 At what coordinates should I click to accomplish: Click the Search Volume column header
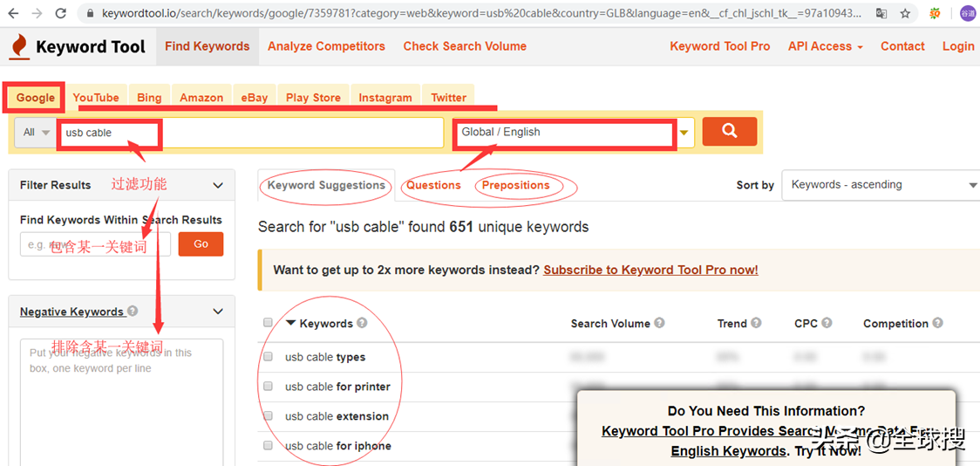tap(610, 324)
